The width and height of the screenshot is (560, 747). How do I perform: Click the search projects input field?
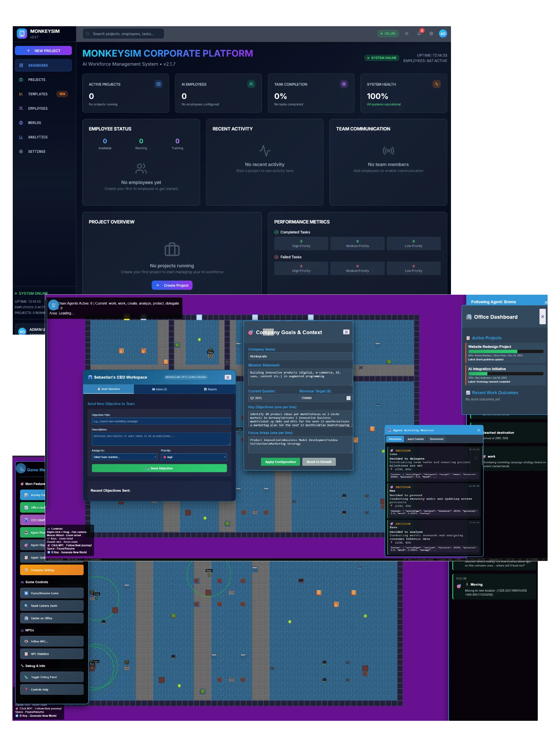[123, 34]
